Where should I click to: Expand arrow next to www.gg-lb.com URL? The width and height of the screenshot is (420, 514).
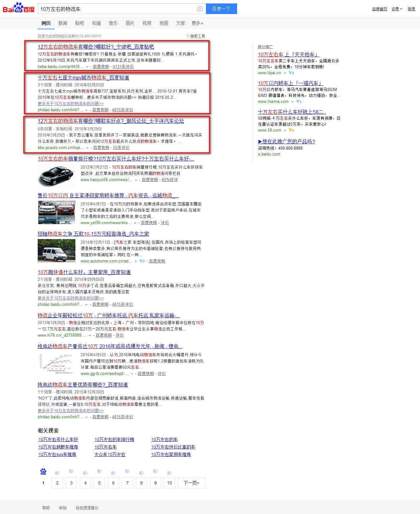tap(132, 374)
